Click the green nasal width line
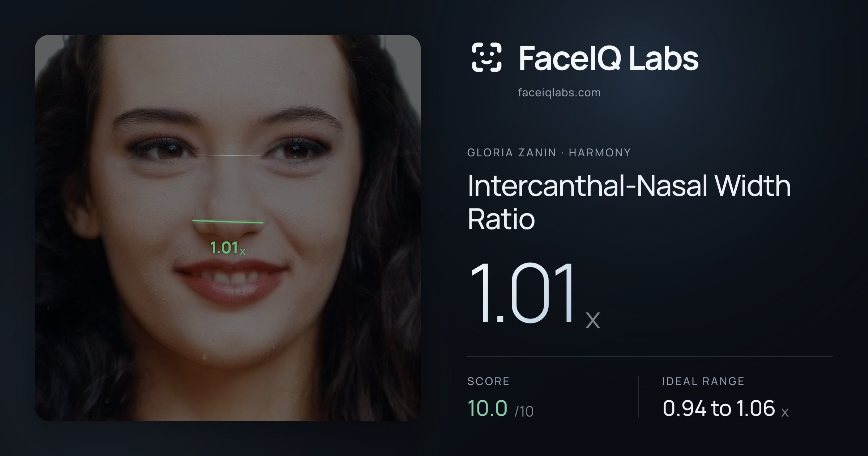868x456 pixels. click(x=228, y=221)
